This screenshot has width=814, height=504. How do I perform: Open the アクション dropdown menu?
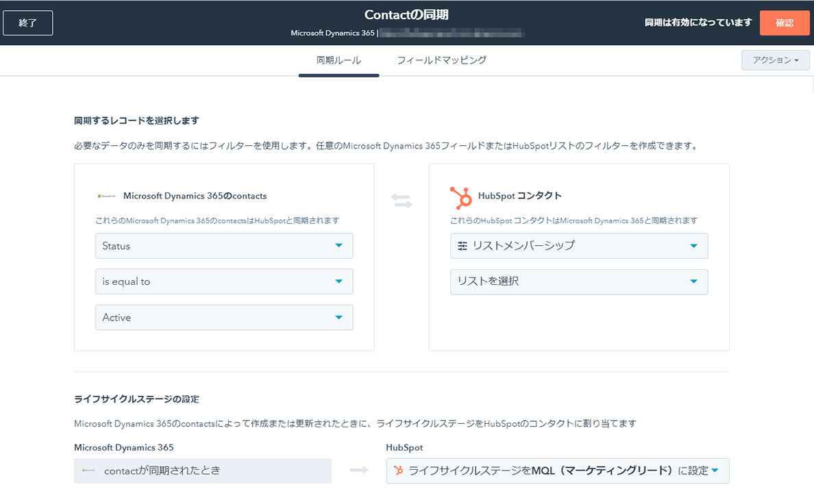pos(776,60)
